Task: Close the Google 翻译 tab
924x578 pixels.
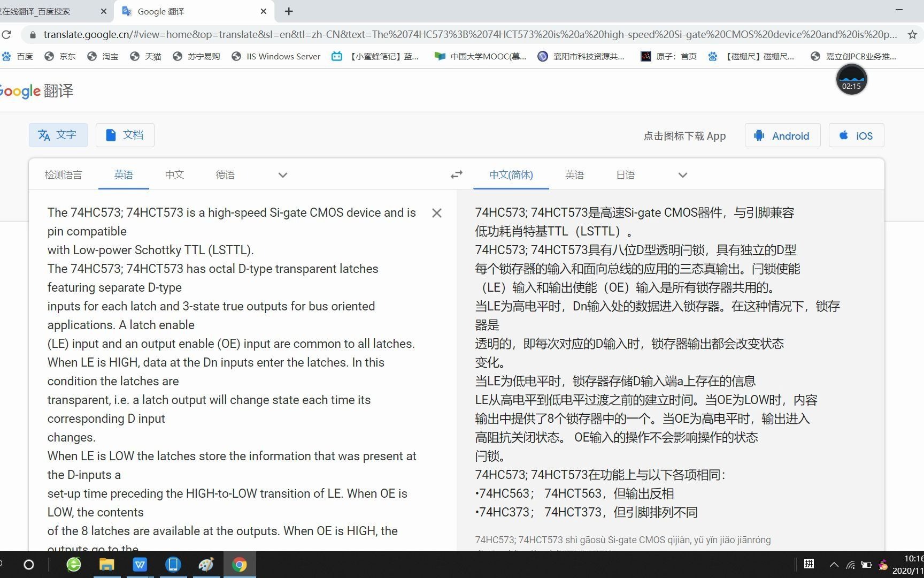Action: [263, 11]
